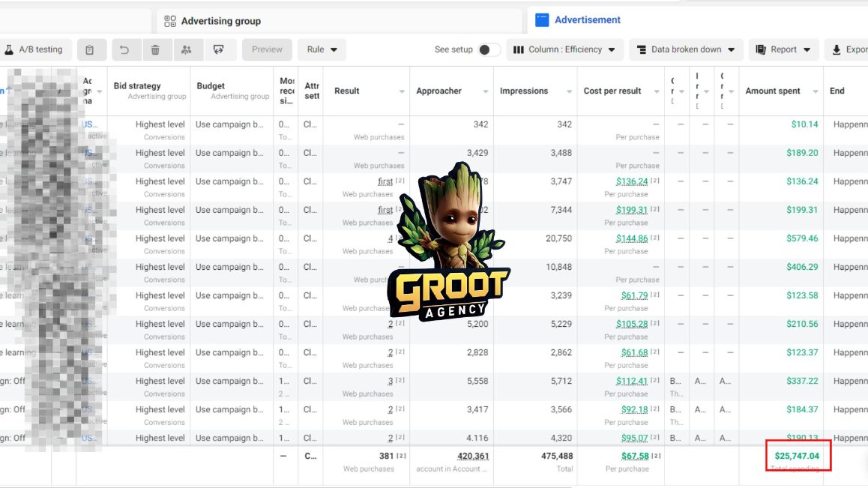Screen dimensions: 868x488
Task: Click impressions value 10,848
Action: 558,267
